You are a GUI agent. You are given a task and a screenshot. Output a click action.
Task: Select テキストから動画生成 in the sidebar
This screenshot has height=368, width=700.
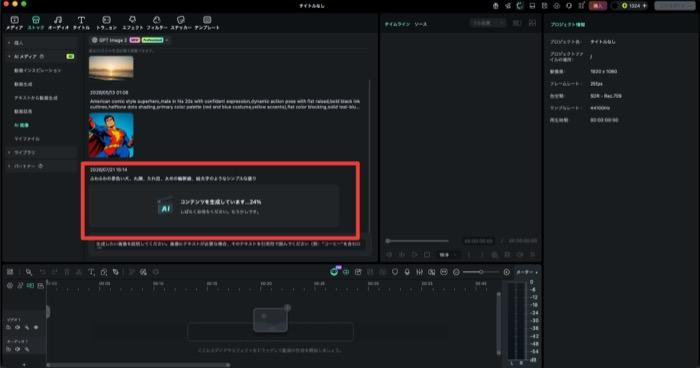tap(36, 97)
